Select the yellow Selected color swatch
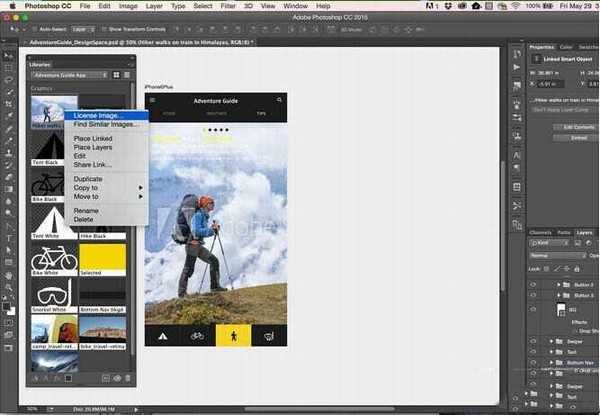This screenshot has width=600, height=415. [x=103, y=257]
